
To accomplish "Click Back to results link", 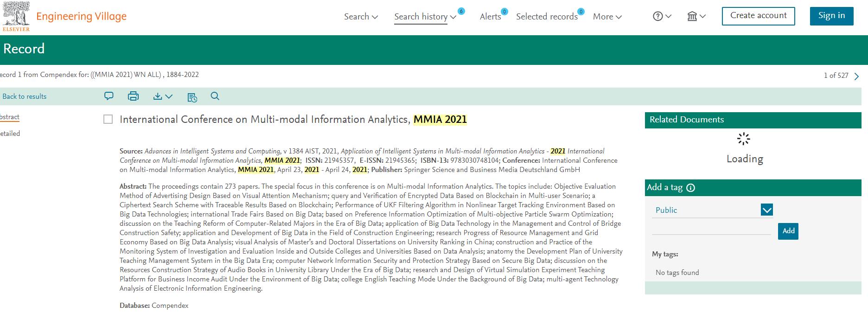I will coord(25,96).
